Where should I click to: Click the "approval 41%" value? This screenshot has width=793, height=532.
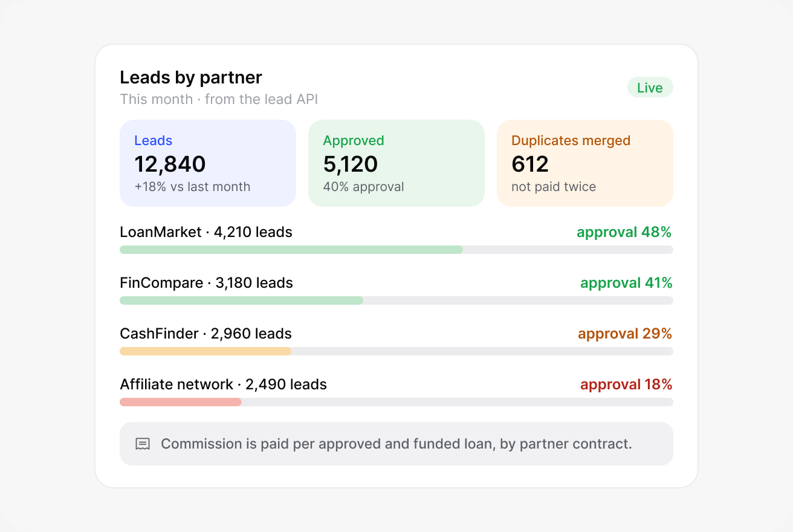(626, 283)
